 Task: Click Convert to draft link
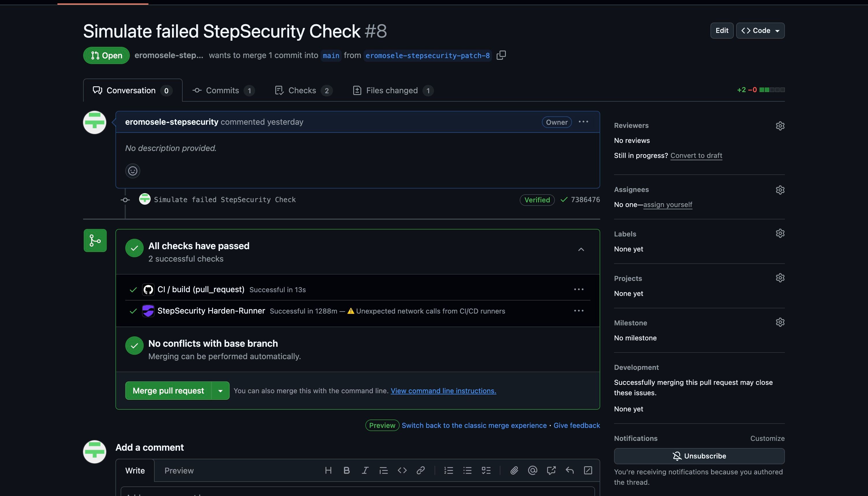(696, 155)
